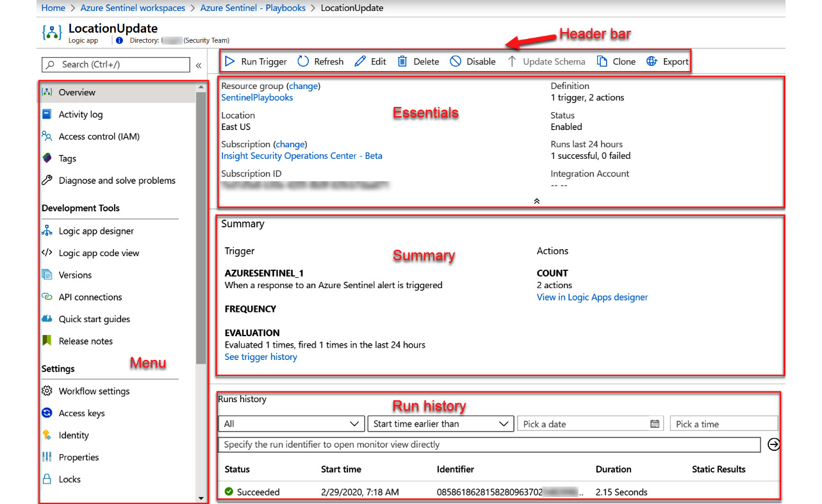The width and height of the screenshot is (822, 504).
Task: Click the Duration column header
Action: [613, 469]
